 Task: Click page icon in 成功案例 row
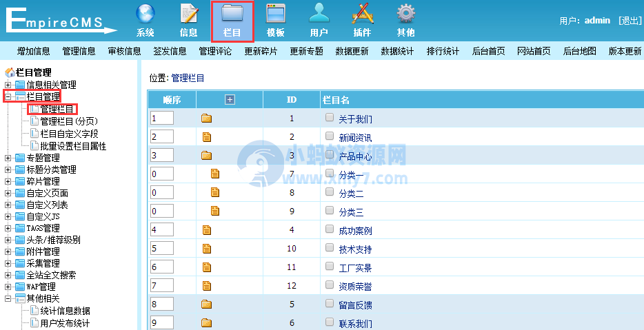207,230
